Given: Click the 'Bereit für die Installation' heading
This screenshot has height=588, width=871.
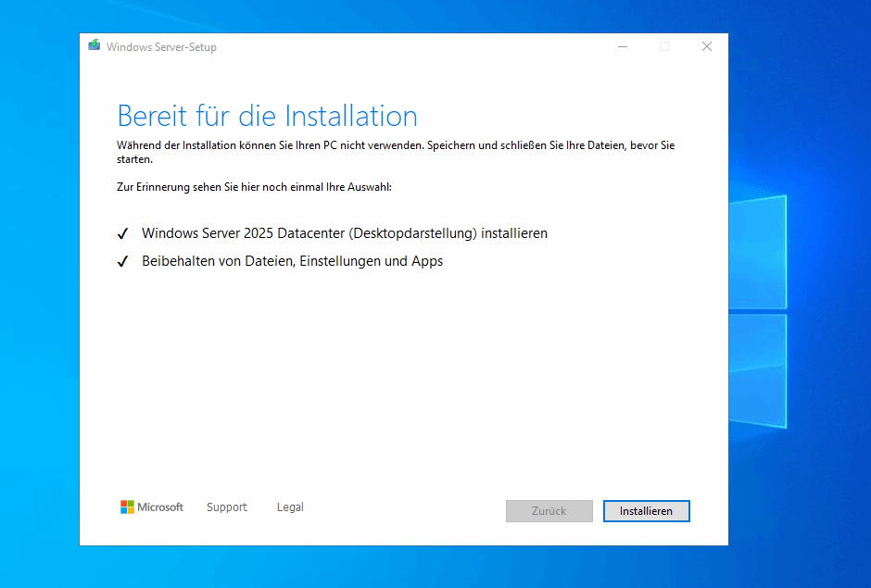Looking at the screenshot, I should coord(267,116).
